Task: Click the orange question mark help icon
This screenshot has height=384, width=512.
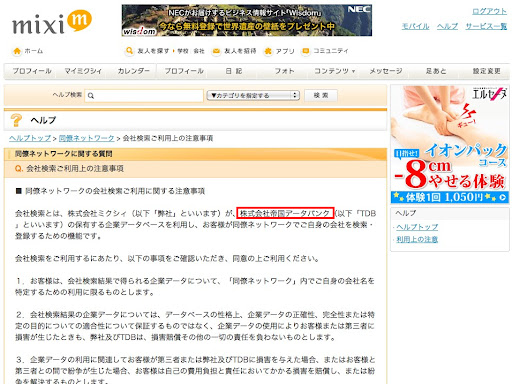Action: point(16,120)
